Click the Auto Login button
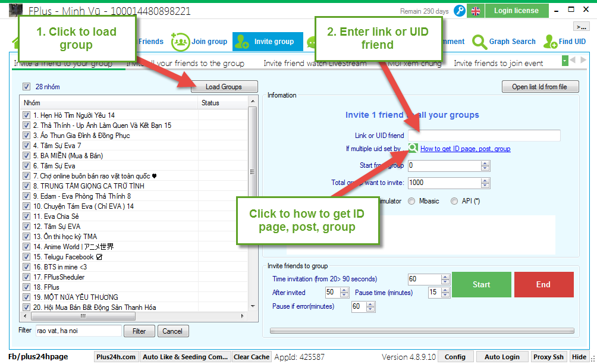This screenshot has width=597, height=364. point(502,357)
